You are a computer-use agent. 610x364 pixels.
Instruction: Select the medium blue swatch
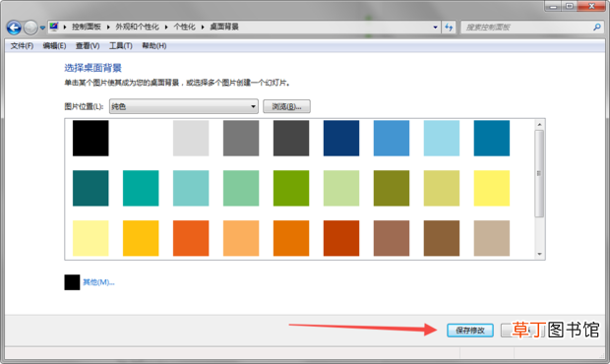(392, 138)
